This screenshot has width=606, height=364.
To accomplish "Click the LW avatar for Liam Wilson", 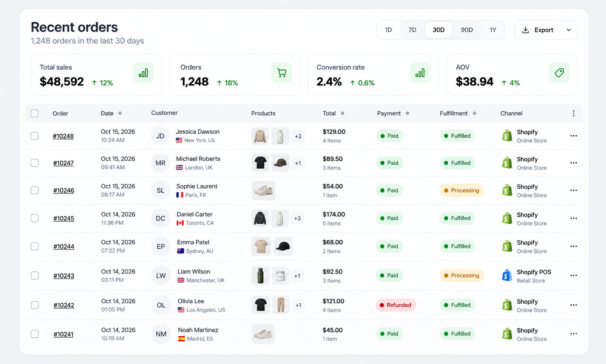I will pos(161,276).
